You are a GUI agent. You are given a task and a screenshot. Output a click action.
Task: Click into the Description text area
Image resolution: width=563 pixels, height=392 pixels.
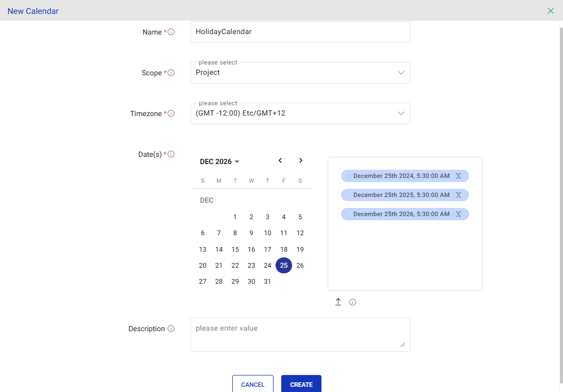[x=300, y=335]
